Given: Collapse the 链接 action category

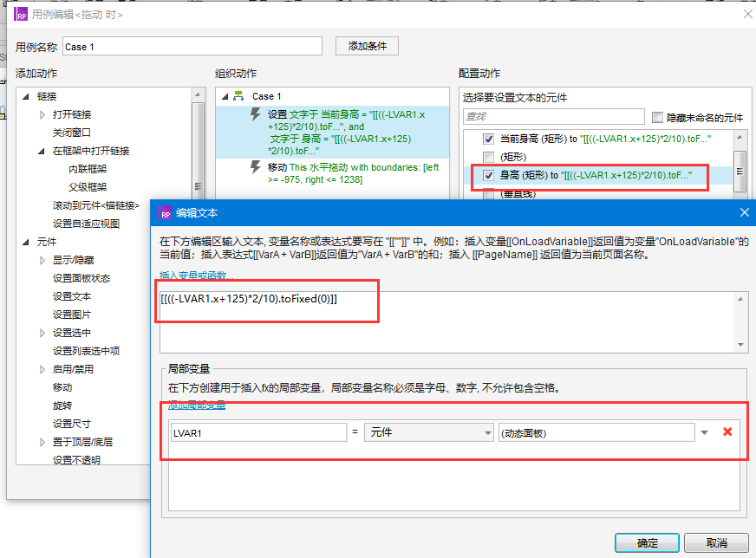Looking at the screenshot, I should [27, 95].
